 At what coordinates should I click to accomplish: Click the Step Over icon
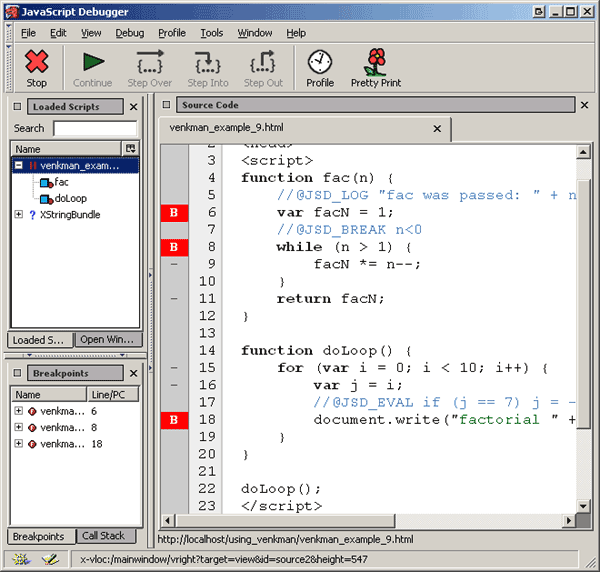[x=150, y=62]
